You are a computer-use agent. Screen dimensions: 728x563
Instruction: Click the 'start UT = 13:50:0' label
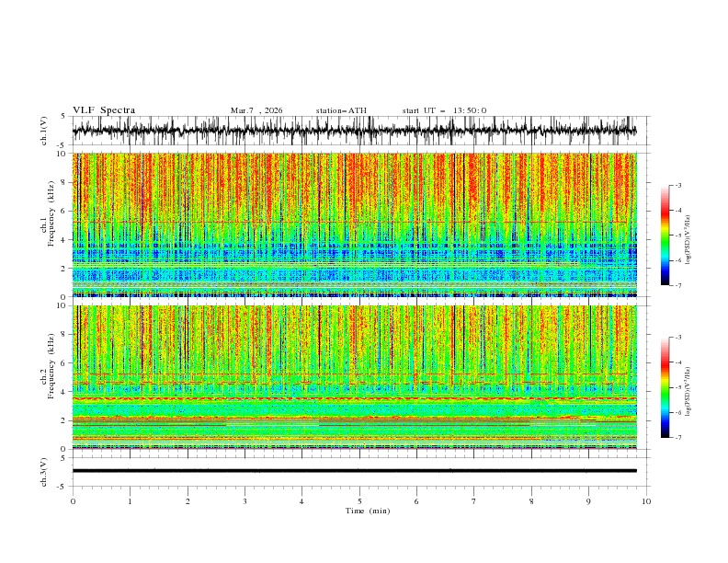(x=444, y=110)
